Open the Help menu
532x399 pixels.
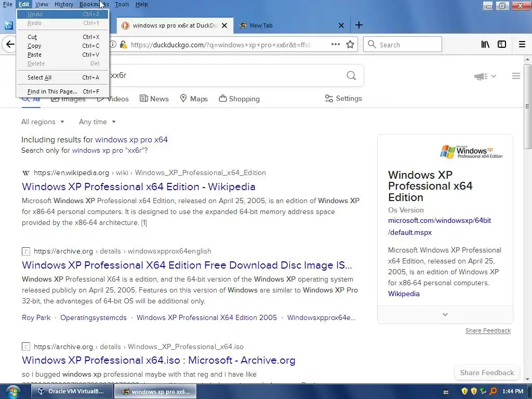(141, 4)
